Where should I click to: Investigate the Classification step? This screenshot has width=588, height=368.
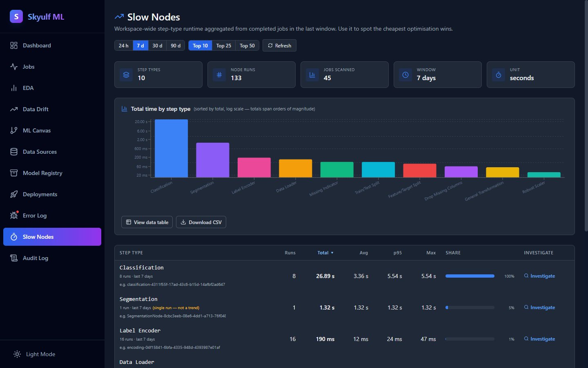(x=539, y=276)
